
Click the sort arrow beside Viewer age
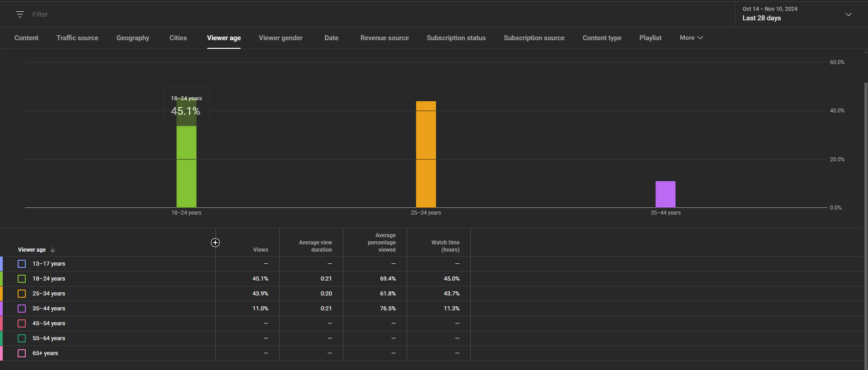(x=53, y=250)
